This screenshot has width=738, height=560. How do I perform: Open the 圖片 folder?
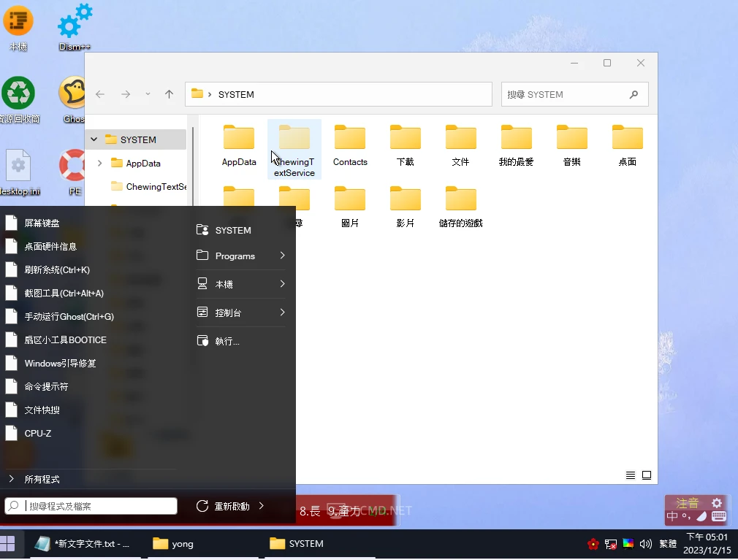click(350, 199)
